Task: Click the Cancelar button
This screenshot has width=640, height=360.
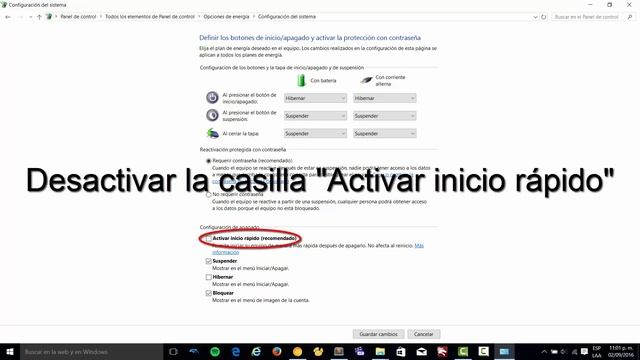Action: coord(423,334)
